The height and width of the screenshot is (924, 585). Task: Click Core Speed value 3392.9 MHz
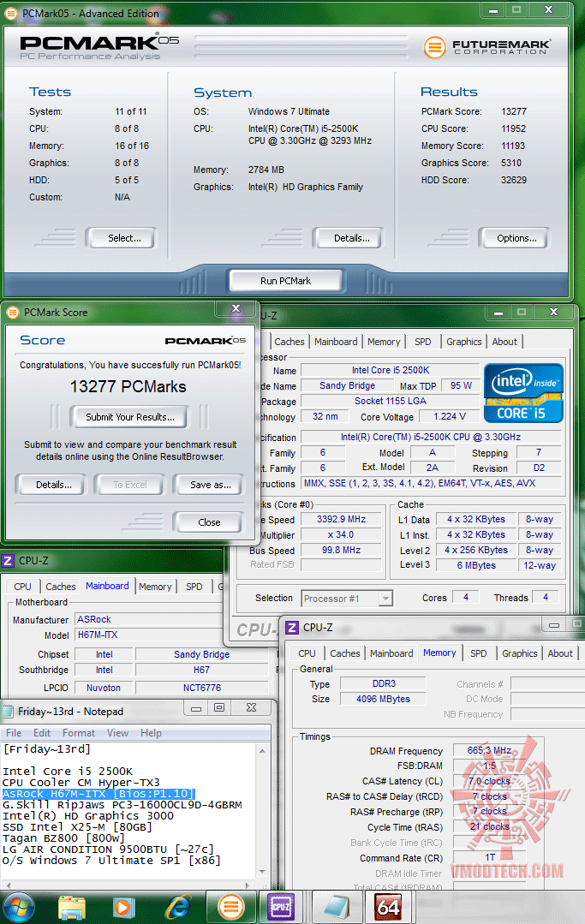(341, 519)
